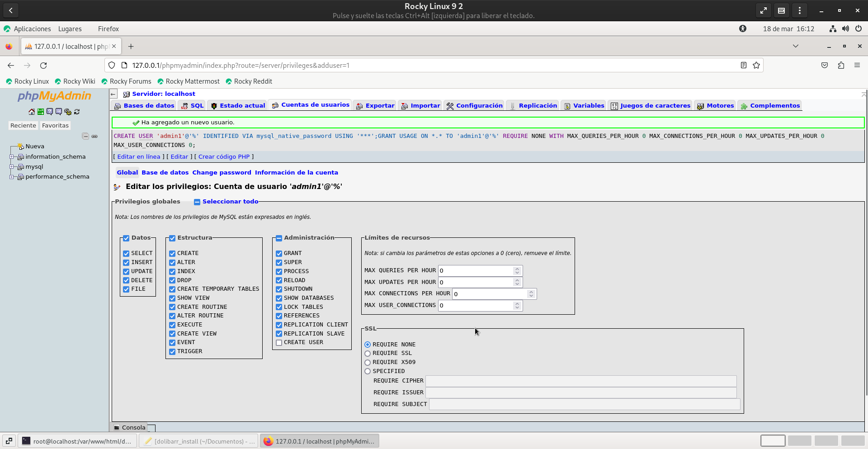Image resolution: width=868 pixels, height=449 pixels.
Task: Open navigation panel settings gear icon
Action: click(68, 112)
